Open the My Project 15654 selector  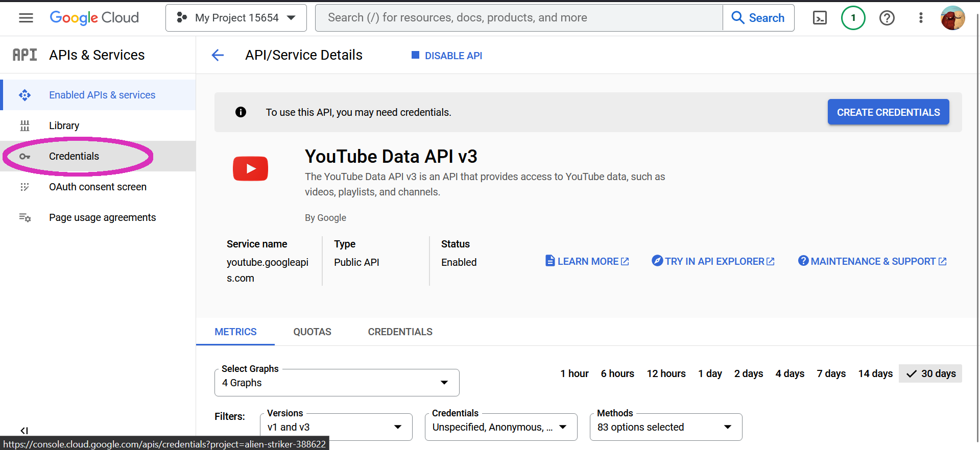(236, 18)
